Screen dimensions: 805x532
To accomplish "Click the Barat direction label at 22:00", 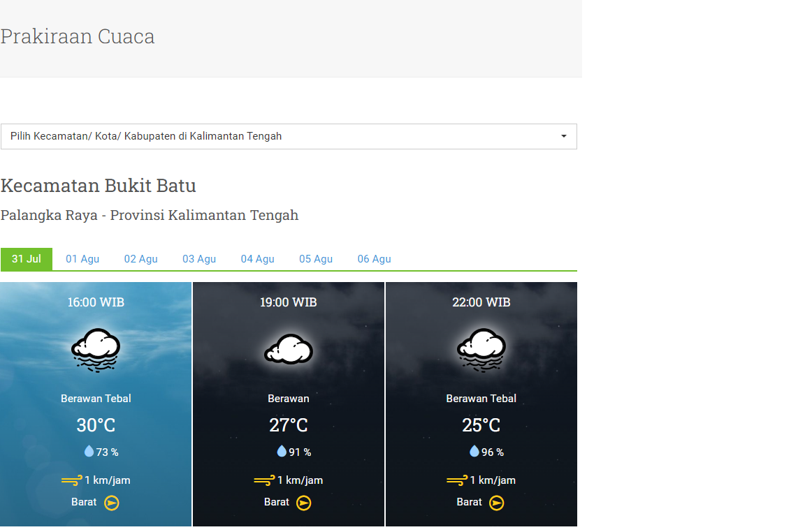I will click(x=470, y=502).
